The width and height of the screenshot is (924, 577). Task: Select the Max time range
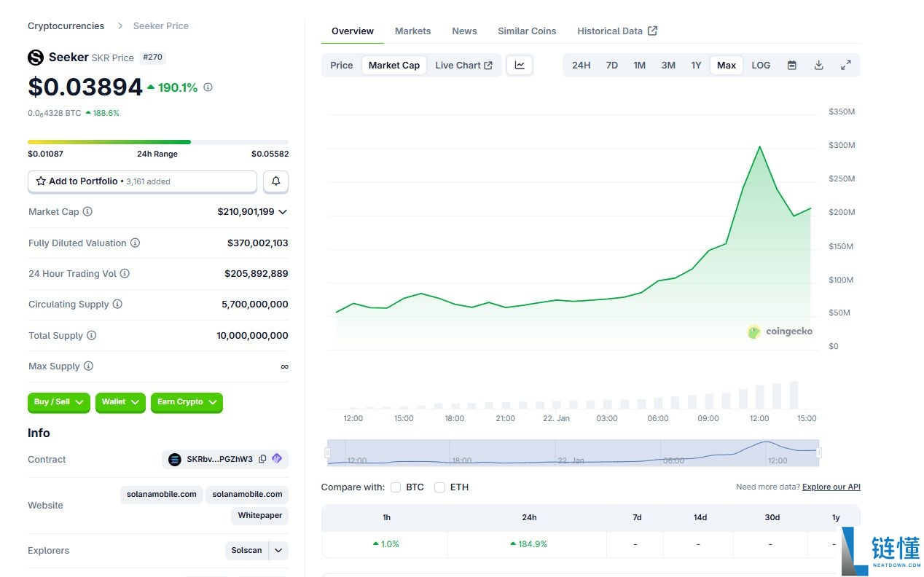pos(727,65)
